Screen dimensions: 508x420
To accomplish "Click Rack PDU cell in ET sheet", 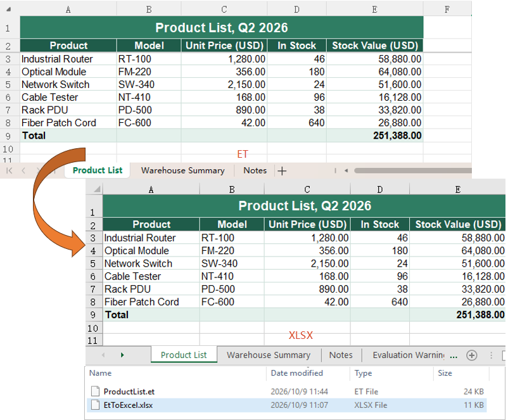I will (68, 110).
